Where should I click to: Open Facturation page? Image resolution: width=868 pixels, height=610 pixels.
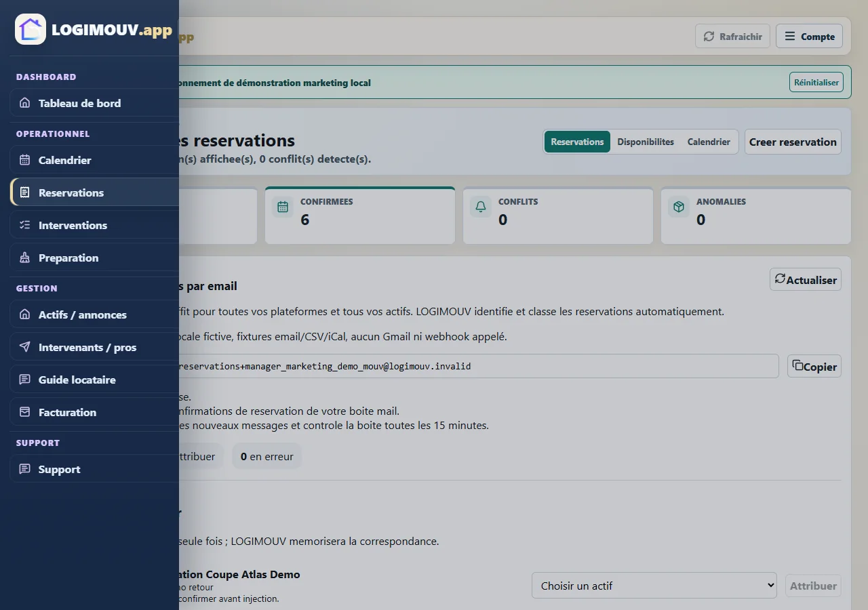(94, 412)
